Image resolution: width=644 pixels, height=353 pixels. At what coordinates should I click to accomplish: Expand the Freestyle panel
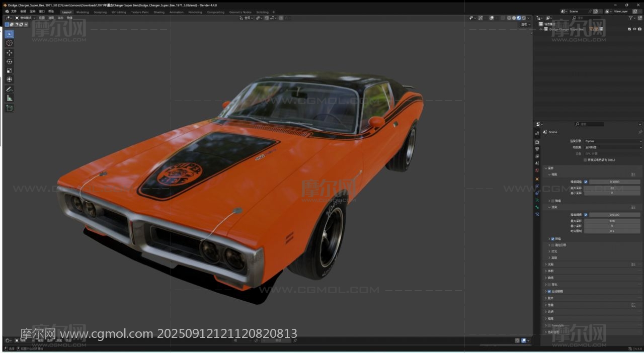pyautogui.click(x=545, y=325)
